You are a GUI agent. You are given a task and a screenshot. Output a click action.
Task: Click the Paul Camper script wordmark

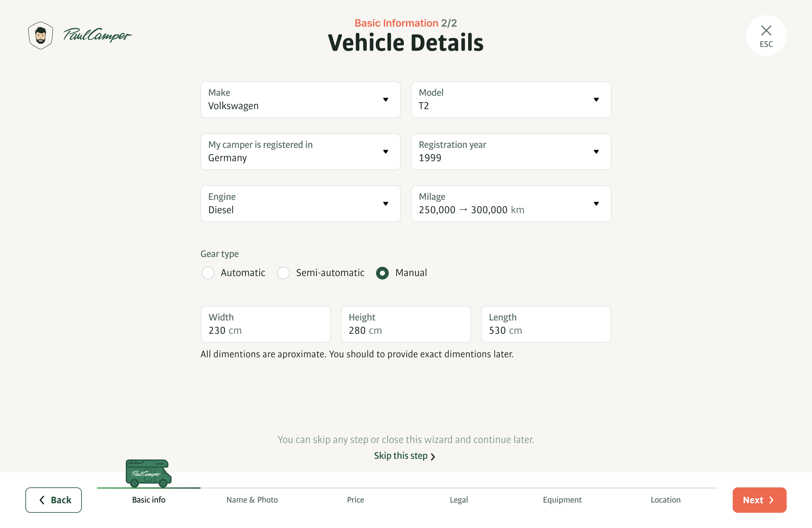(97, 35)
